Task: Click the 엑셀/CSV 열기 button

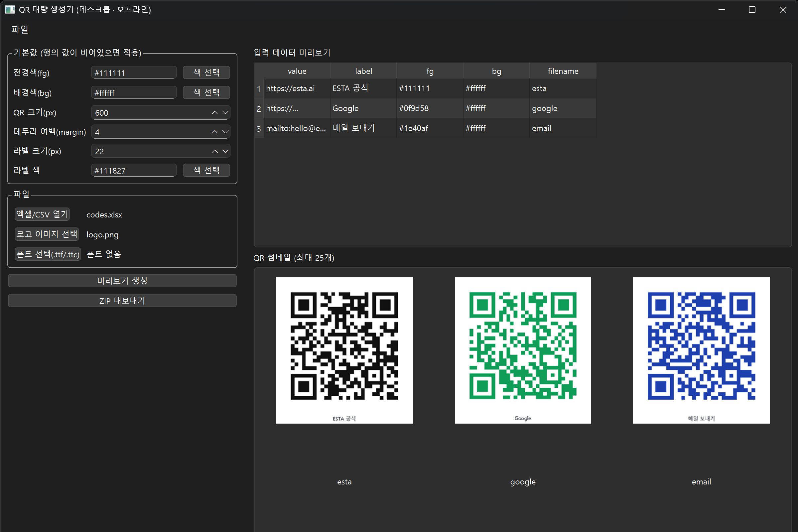Action: pyautogui.click(x=42, y=214)
